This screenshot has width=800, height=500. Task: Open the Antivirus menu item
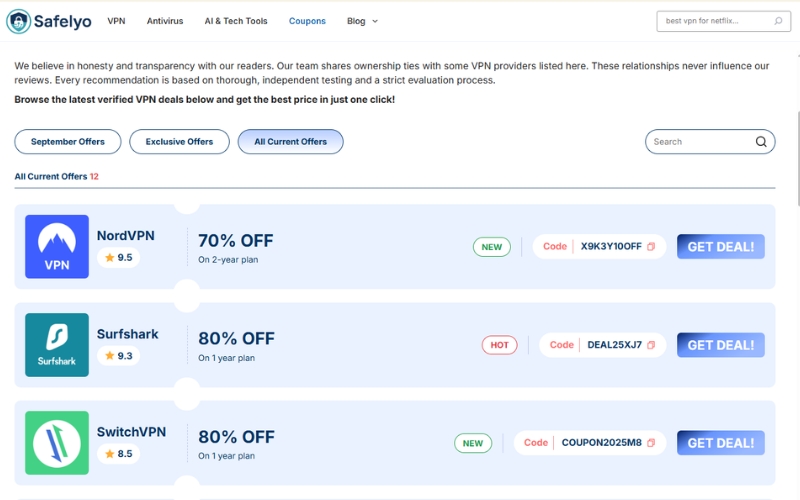165,21
